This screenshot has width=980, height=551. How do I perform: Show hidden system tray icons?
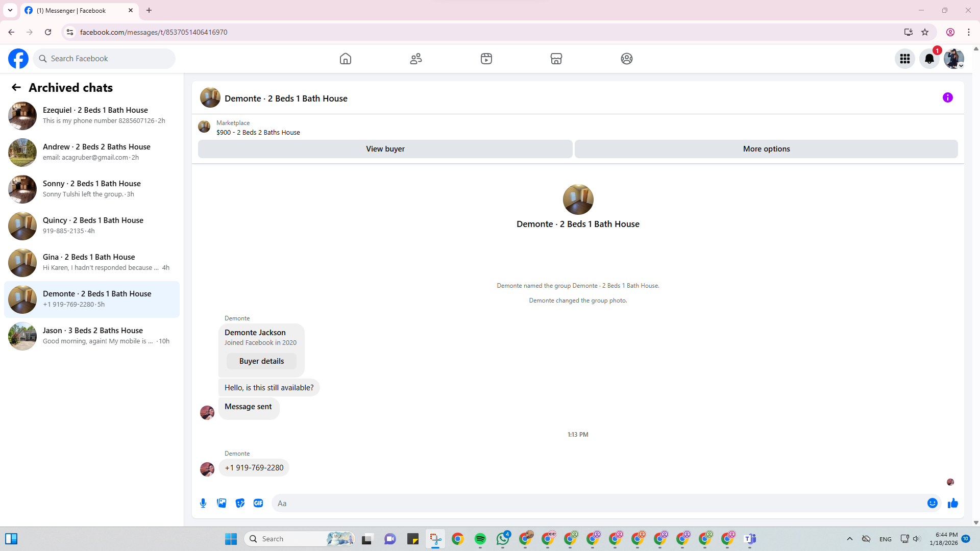click(849, 539)
